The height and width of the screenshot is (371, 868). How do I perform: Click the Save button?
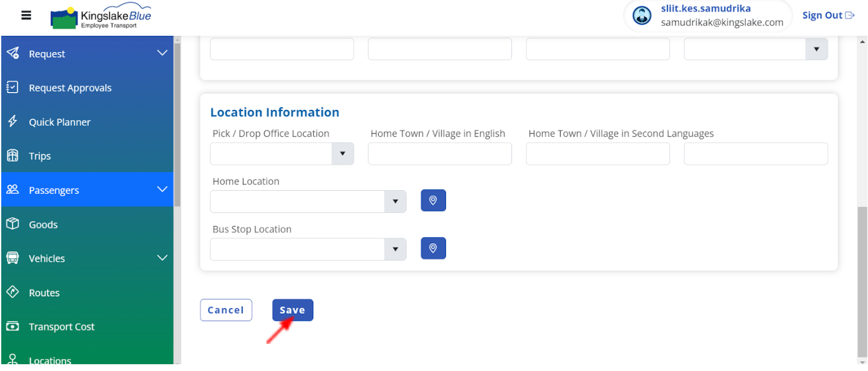[292, 310]
